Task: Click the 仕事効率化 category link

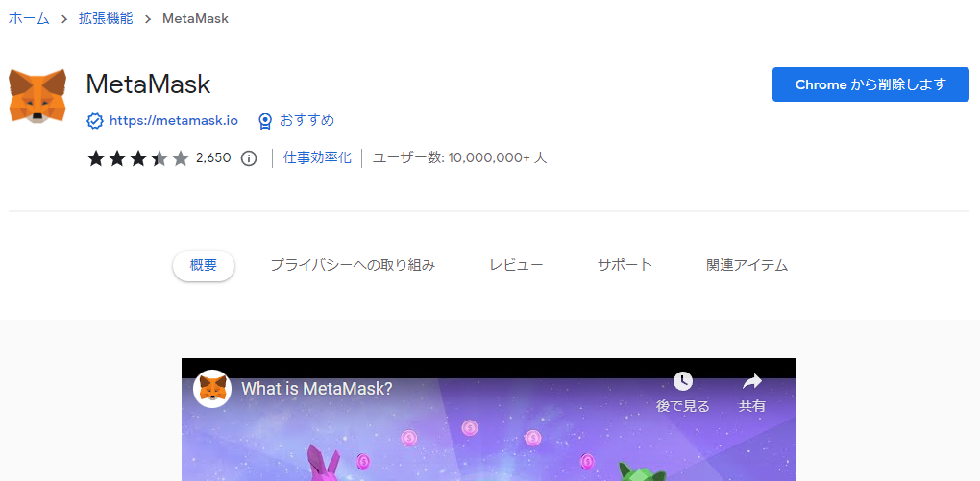Action: point(317,157)
